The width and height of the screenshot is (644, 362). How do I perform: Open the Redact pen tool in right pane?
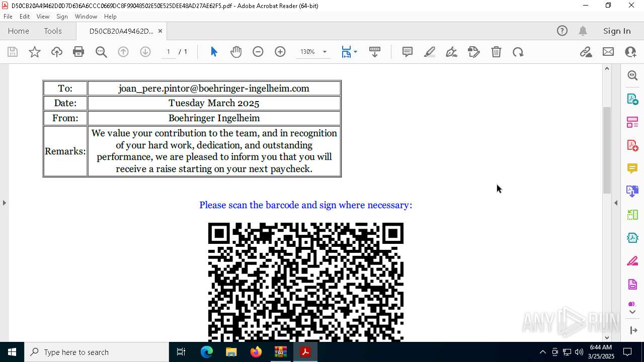pos(632,261)
